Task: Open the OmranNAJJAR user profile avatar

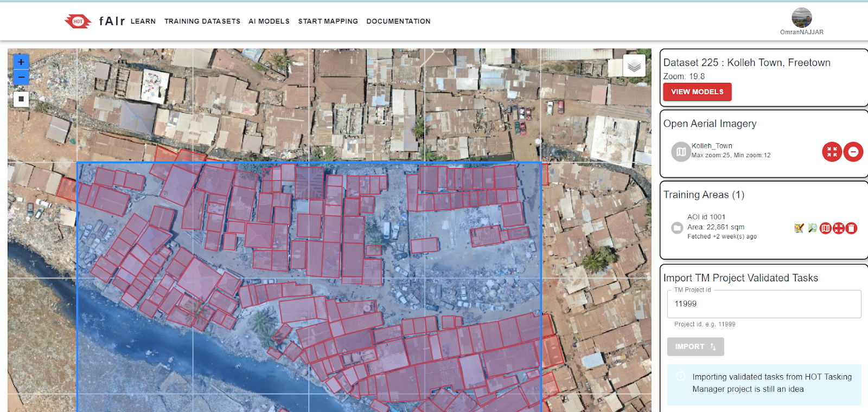Action: click(x=802, y=18)
